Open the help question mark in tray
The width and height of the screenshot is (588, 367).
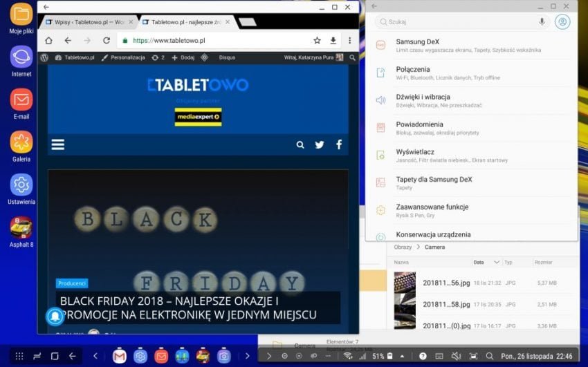point(423,356)
